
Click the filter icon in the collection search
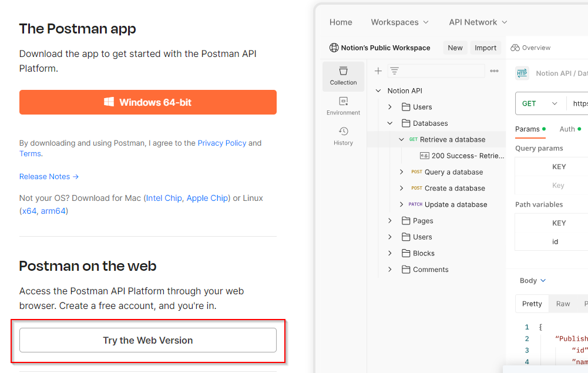394,70
